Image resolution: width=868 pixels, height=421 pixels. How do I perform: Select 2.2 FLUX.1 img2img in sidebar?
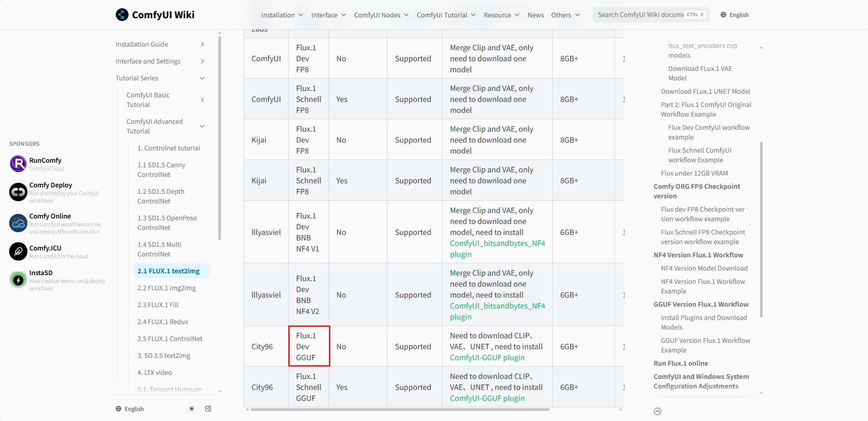(x=167, y=288)
